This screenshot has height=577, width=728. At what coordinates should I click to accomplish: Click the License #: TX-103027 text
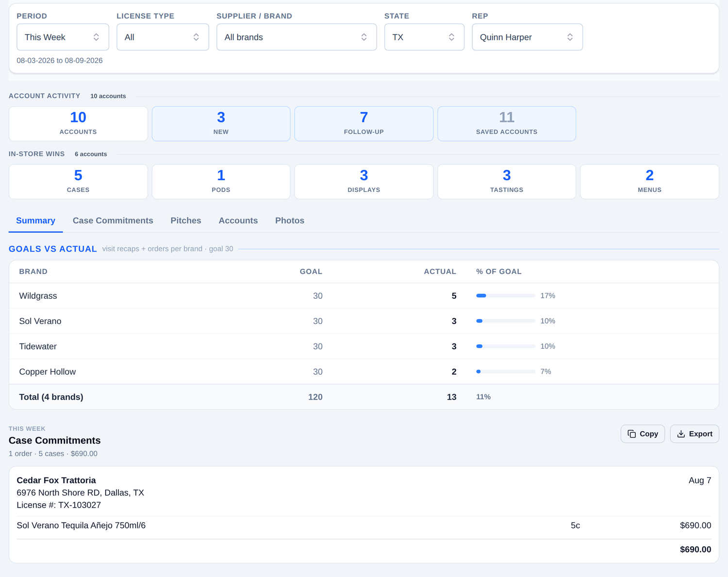click(x=59, y=505)
